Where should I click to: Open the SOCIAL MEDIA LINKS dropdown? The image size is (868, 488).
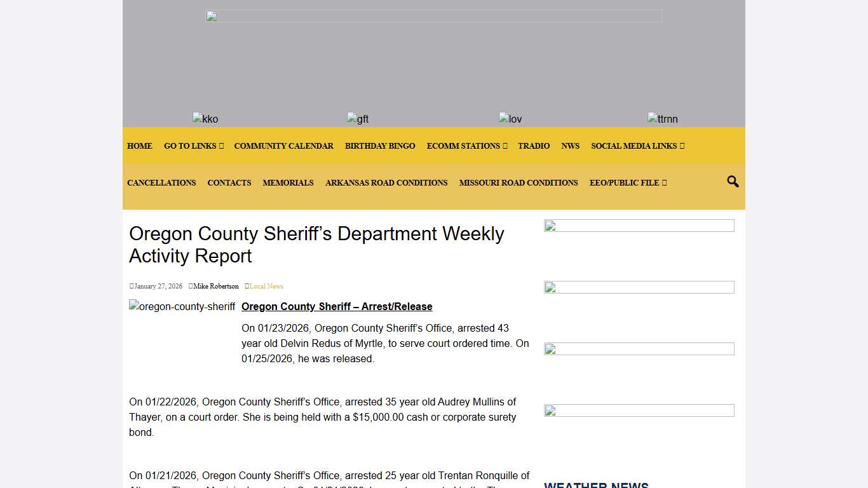pyautogui.click(x=637, y=146)
